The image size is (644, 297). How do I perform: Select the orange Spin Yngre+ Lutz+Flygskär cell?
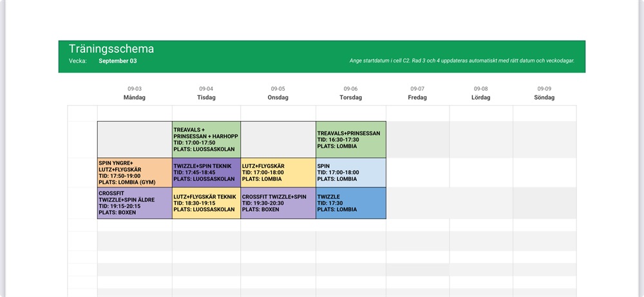point(135,173)
